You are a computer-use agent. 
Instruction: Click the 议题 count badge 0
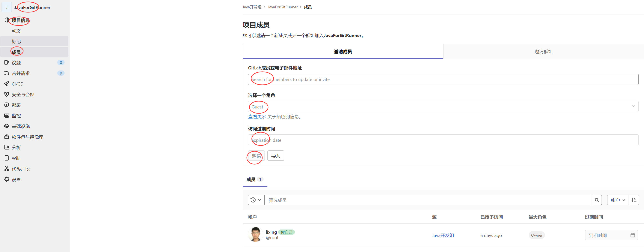point(61,62)
